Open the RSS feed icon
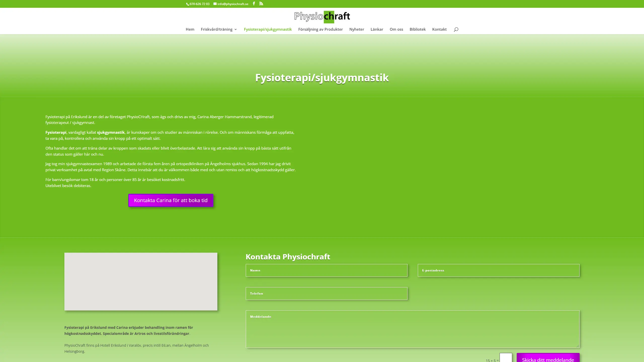 pyautogui.click(x=261, y=4)
